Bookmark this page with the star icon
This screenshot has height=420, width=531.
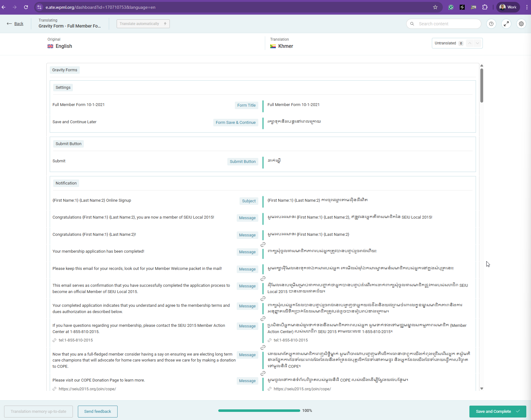(435, 7)
